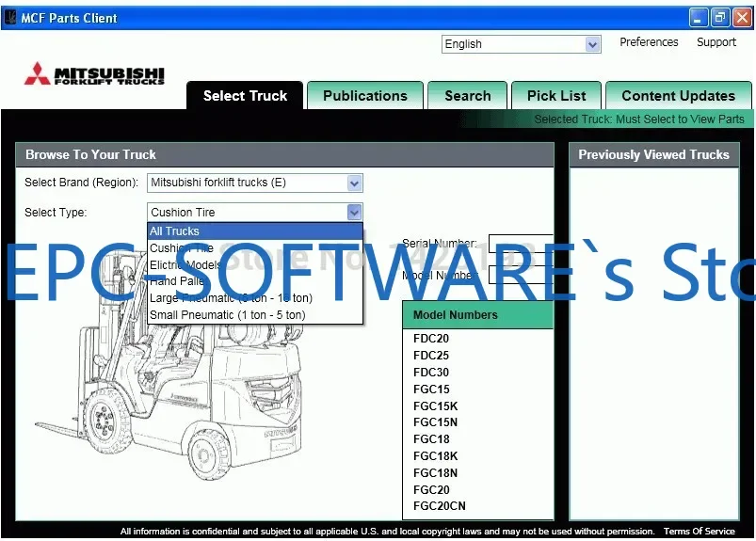Open the Search tab
This screenshot has width=756, height=541.
467,95
